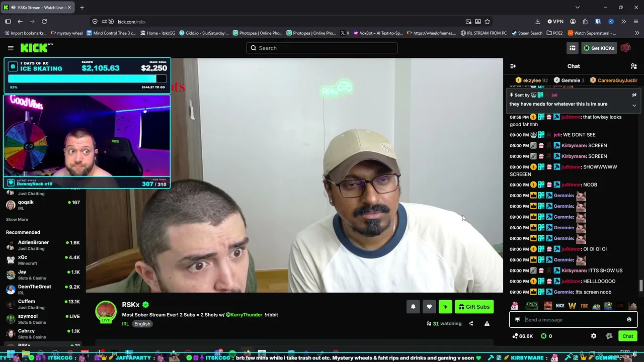Follow RSKx with the heart button

[429, 307]
